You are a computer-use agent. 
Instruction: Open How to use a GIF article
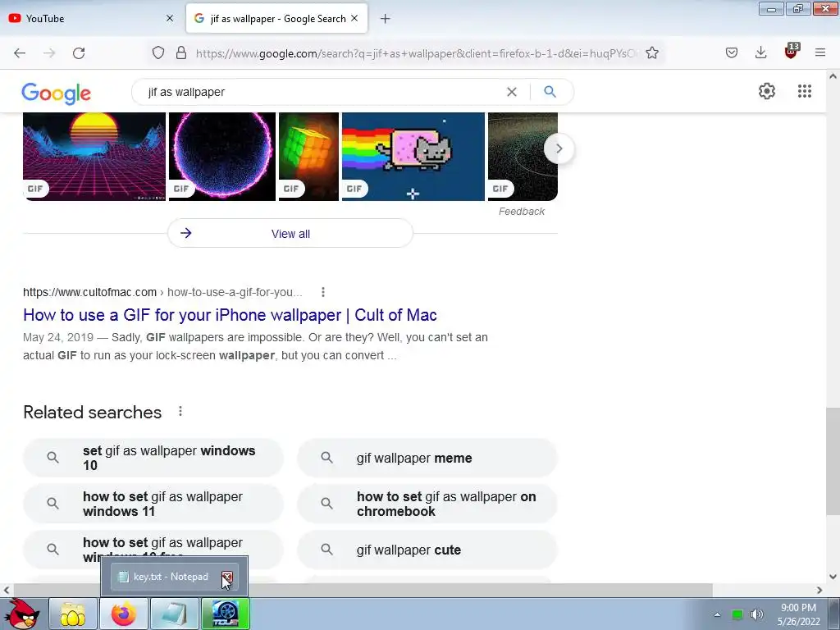click(230, 315)
